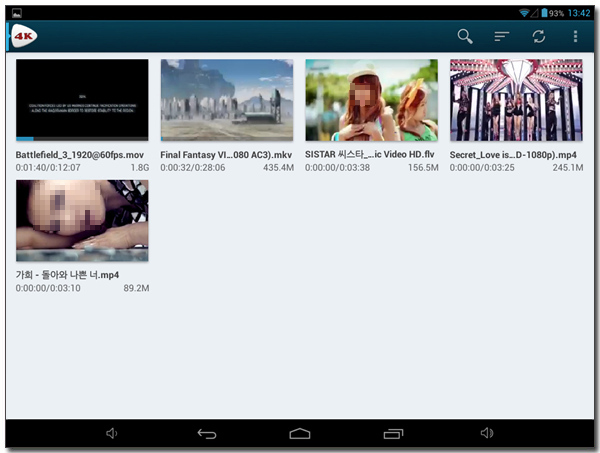Viewport: 600px width, 453px height.
Task: Open the SISTAR video thumbnail
Action: (x=372, y=100)
